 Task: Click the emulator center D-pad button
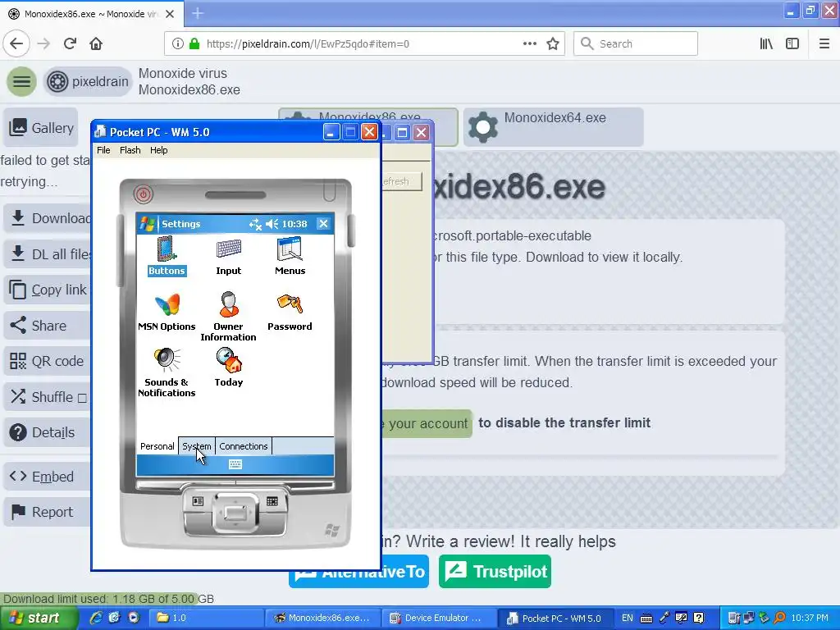[x=235, y=514]
